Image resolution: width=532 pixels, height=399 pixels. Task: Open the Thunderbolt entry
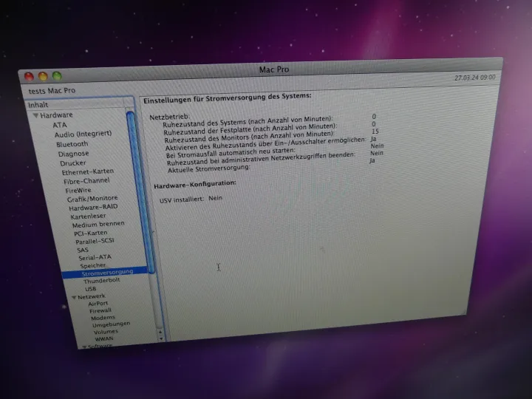[x=102, y=281]
